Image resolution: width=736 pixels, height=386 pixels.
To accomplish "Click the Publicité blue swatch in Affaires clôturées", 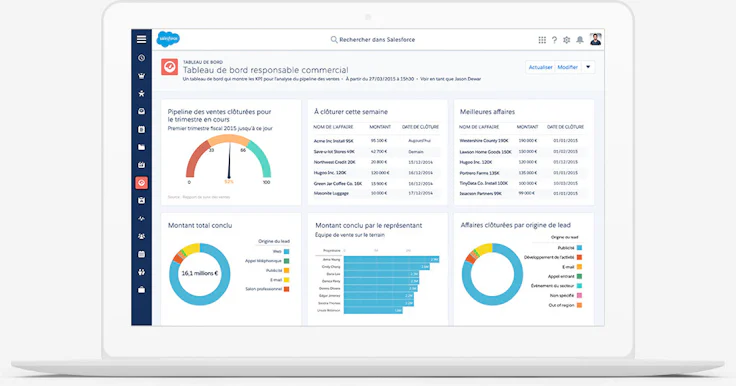I will coord(579,248).
